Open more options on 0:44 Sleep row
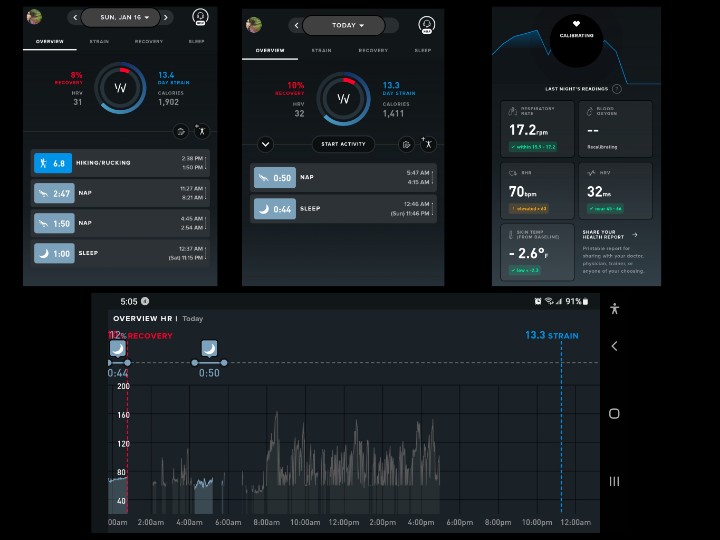The width and height of the screenshot is (720, 540). [433, 208]
